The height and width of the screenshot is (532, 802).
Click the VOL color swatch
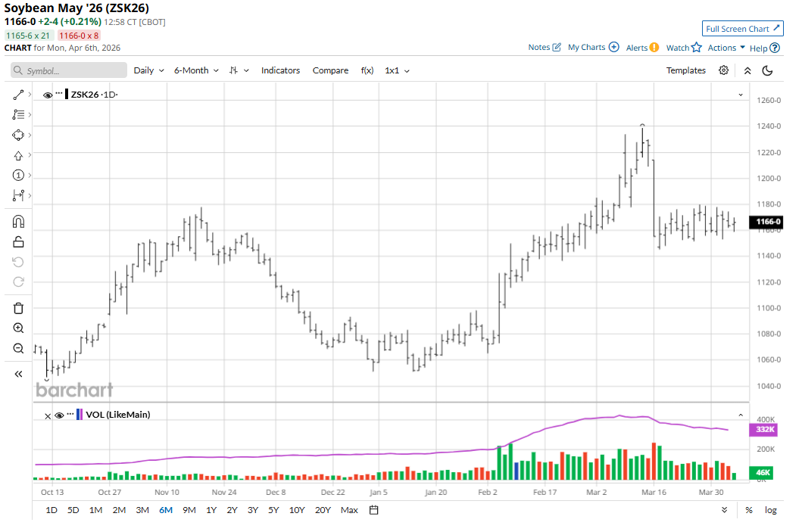coord(79,415)
